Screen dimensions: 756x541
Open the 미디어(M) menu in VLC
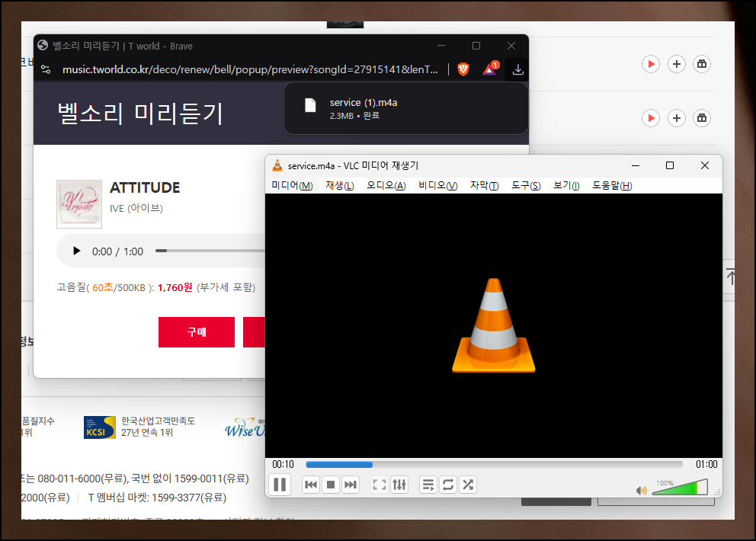[292, 186]
